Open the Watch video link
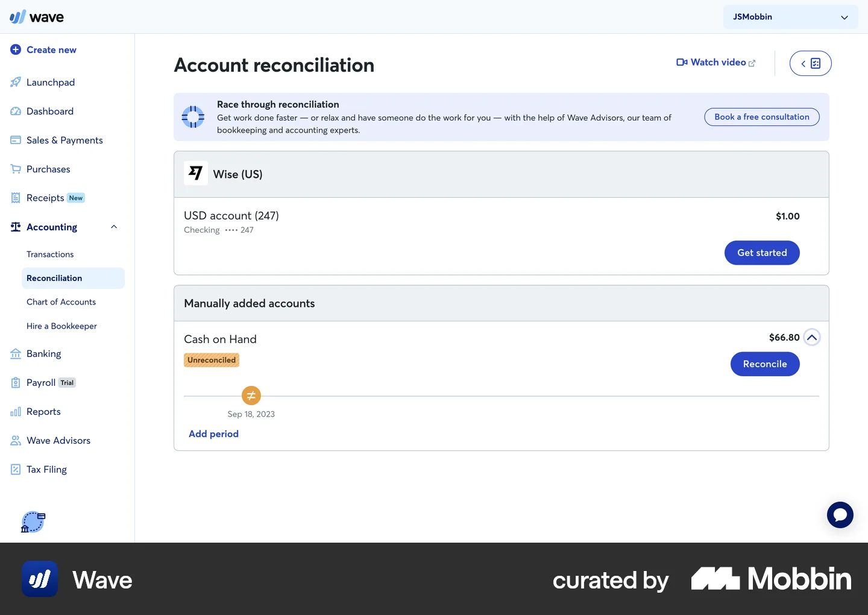The image size is (868, 615). [716, 62]
